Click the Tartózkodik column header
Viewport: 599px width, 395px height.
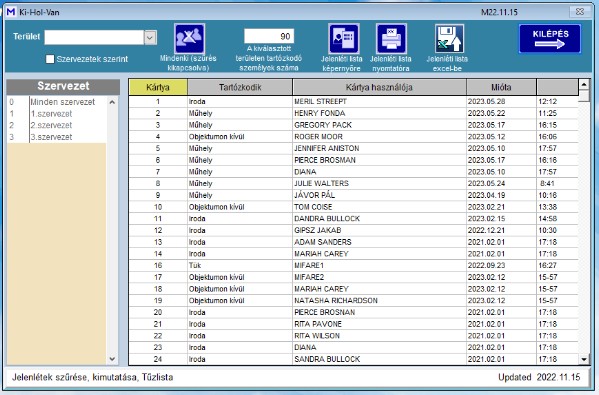click(x=240, y=87)
